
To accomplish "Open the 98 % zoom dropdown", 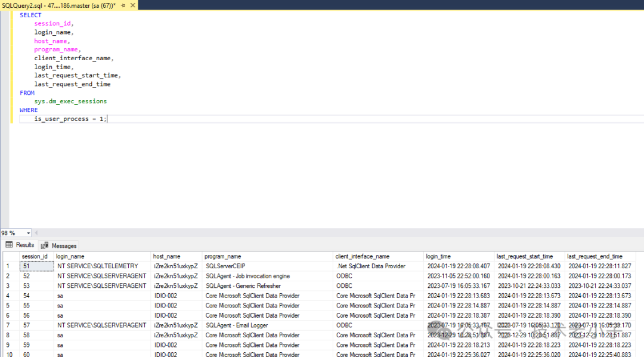I will click(29, 233).
